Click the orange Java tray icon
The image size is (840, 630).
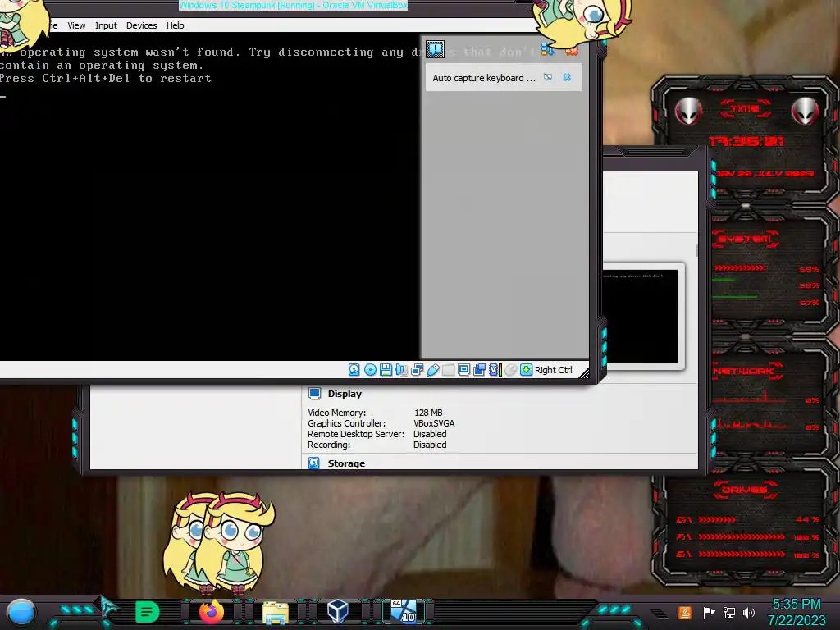[x=684, y=612]
